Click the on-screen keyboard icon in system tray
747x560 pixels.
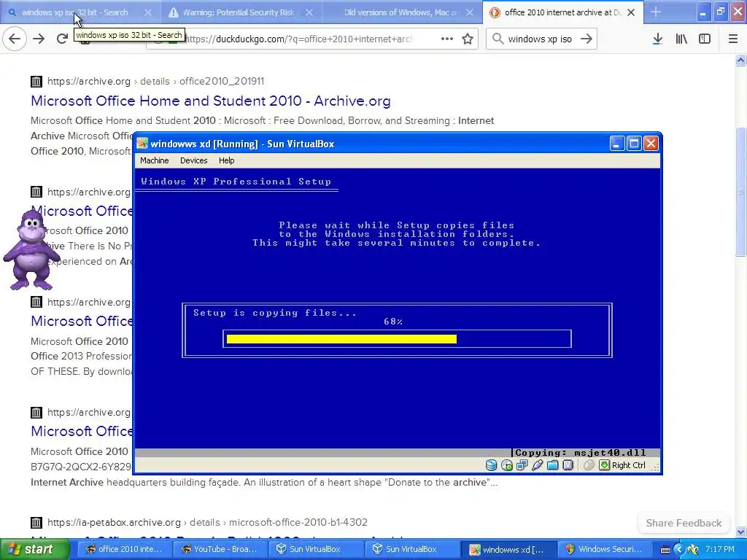pos(665,550)
